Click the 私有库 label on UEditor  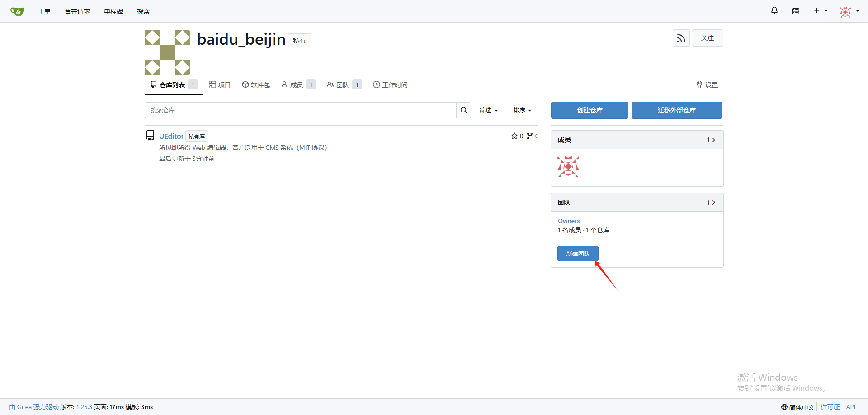point(197,136)
